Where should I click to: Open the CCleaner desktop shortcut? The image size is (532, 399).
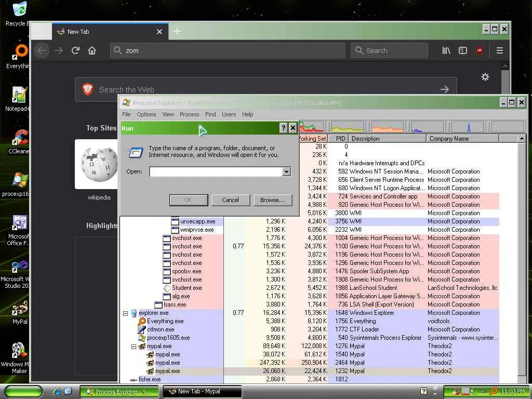19,141
